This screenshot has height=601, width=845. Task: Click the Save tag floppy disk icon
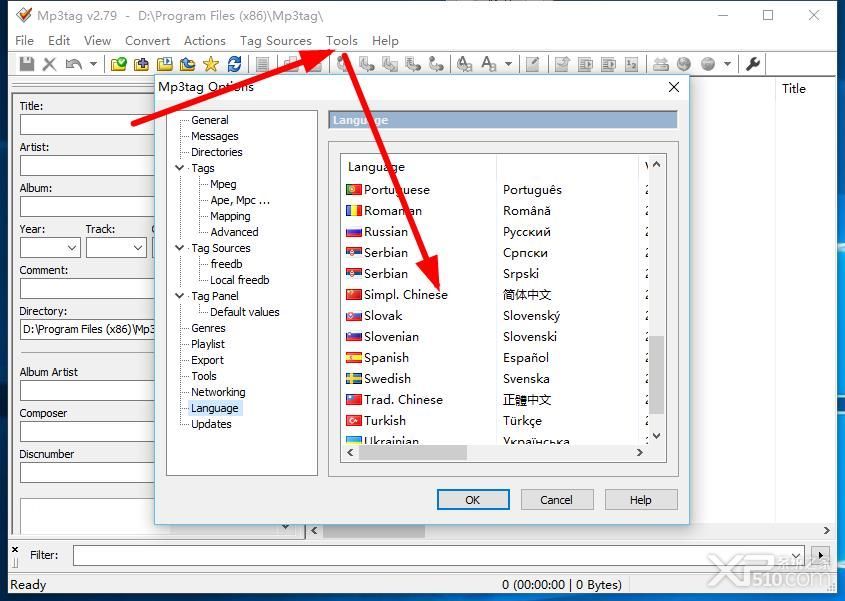(26, 64)
